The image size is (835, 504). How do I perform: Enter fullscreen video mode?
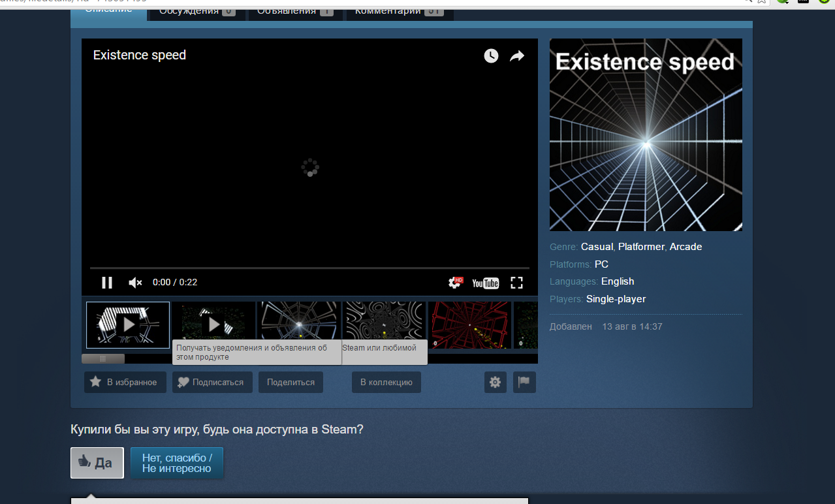[517, 283]
